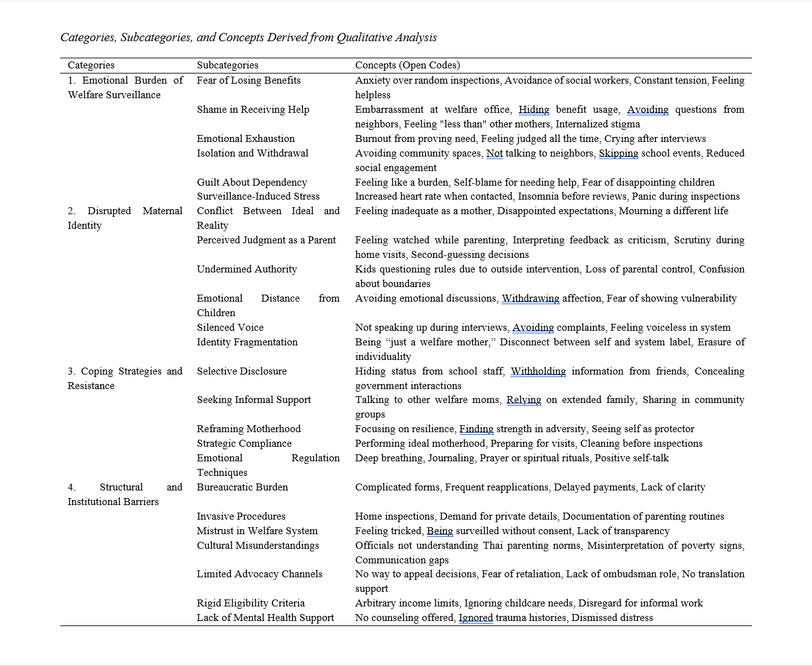The width and height of the screenshot is (812, 666).
Task: Click the Lack of Mental Health Support cell
Action: click(265, 618)
